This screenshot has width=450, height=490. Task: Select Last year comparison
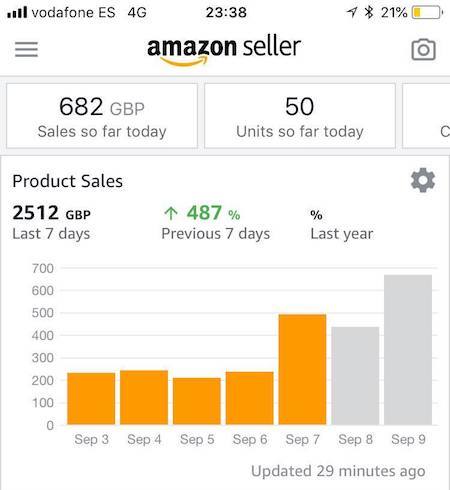coord(342,224)
